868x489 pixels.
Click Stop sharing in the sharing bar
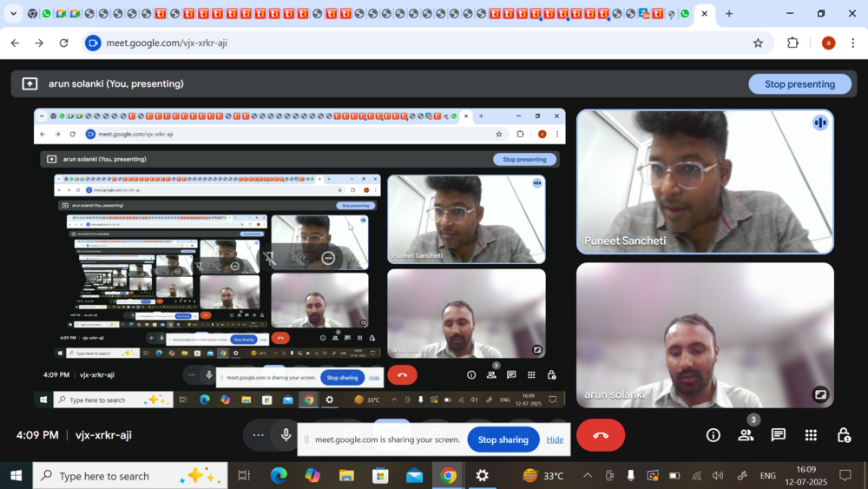(x=503, y=439)
